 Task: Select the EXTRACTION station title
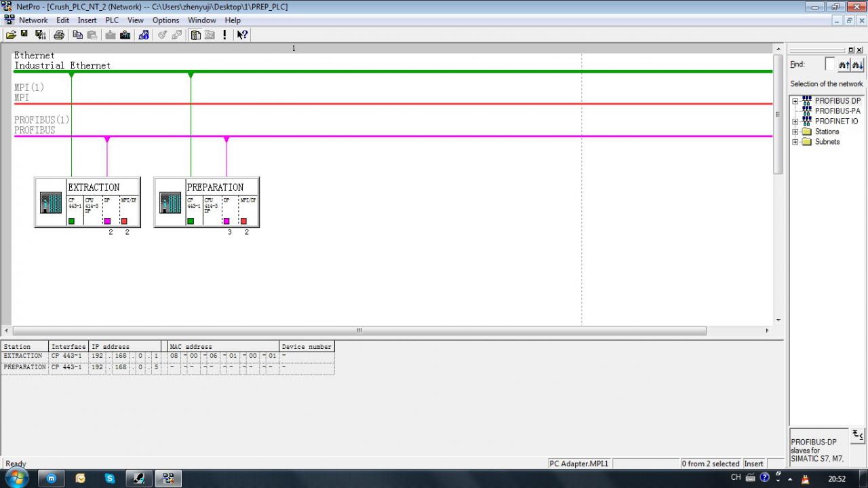[94, 187]
